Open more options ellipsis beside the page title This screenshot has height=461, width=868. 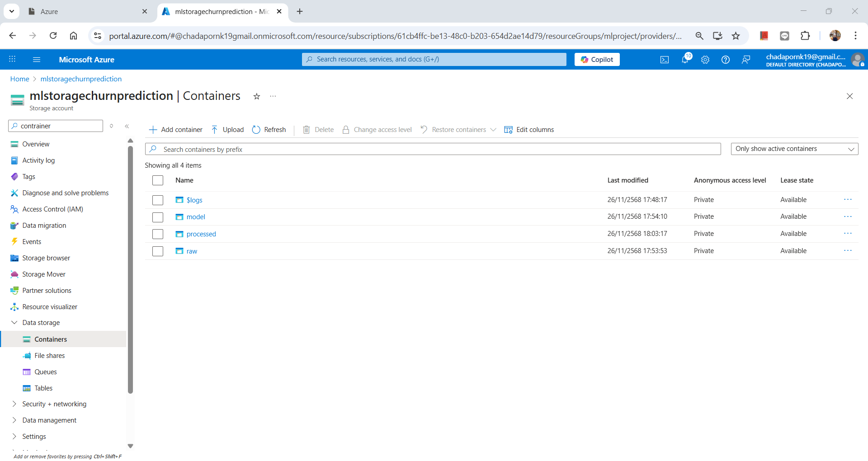tap(273, 96)
